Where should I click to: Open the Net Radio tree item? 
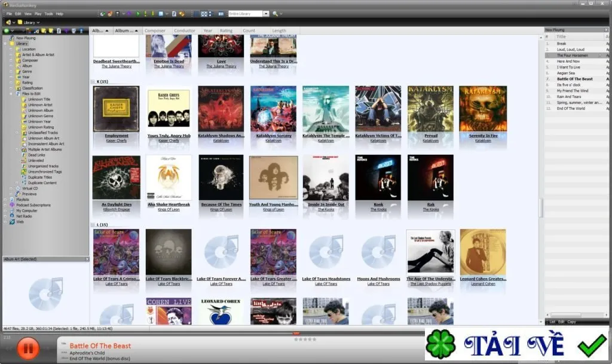[24, 216]
